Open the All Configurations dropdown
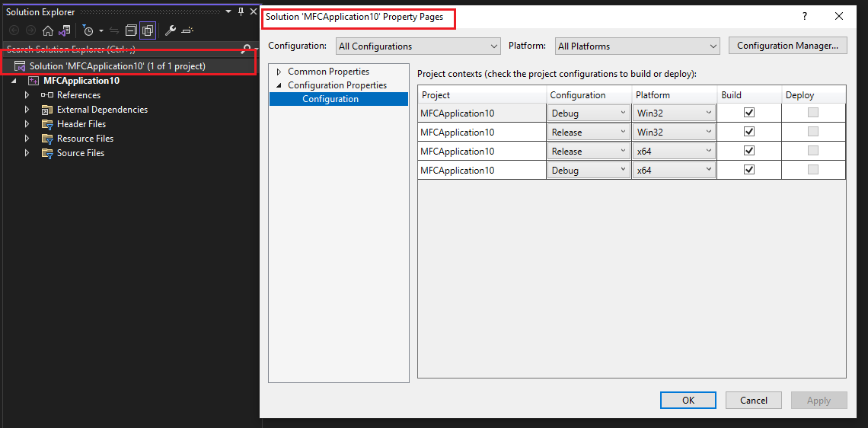Viewport: 868px width, 428px height. [418, 46]
